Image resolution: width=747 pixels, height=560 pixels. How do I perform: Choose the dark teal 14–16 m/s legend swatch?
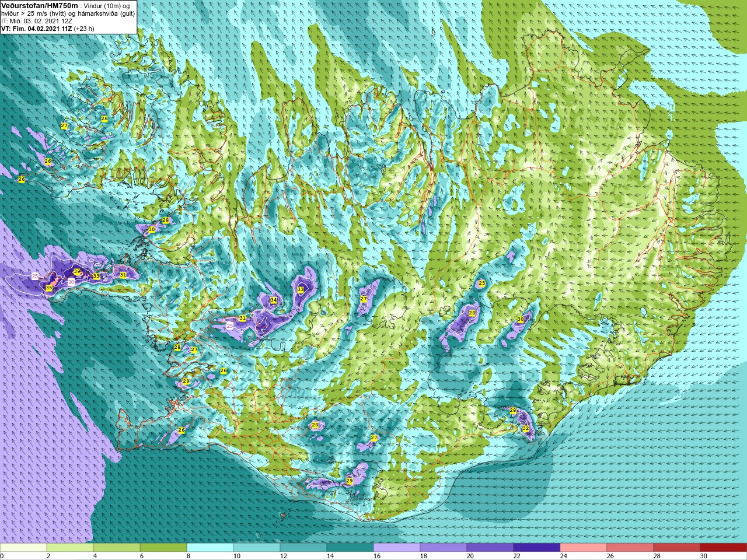pos(350,548)
